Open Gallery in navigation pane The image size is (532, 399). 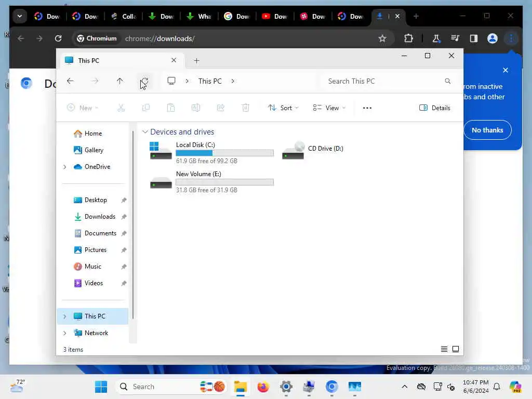[94, 150]
